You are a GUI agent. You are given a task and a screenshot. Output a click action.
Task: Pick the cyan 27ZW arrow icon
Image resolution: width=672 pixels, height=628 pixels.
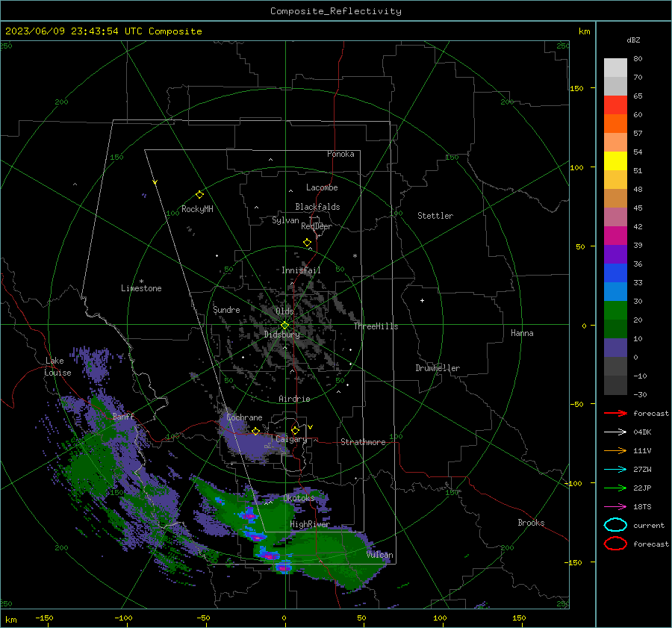[x=615, y=470]
